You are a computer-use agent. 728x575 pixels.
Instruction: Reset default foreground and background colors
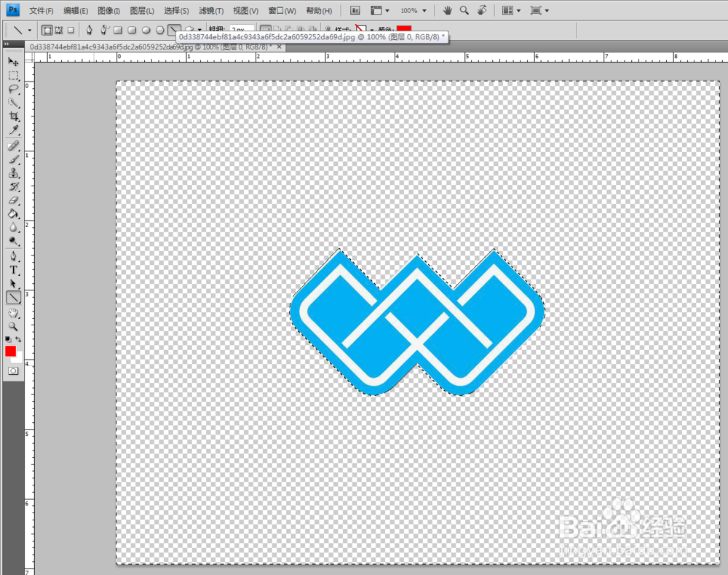[8, 339]
